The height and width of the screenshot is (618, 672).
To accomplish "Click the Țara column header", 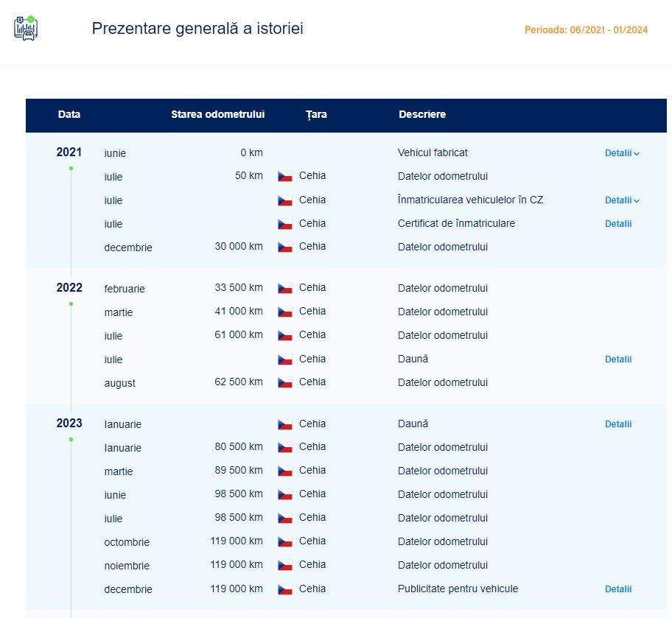I will (316, 114).
